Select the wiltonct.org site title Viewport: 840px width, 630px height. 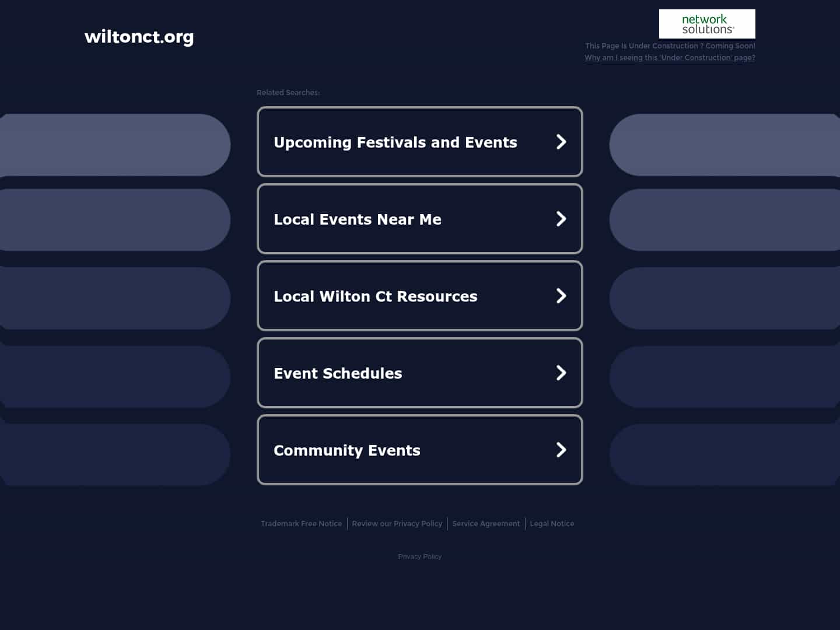click(139, 37)
